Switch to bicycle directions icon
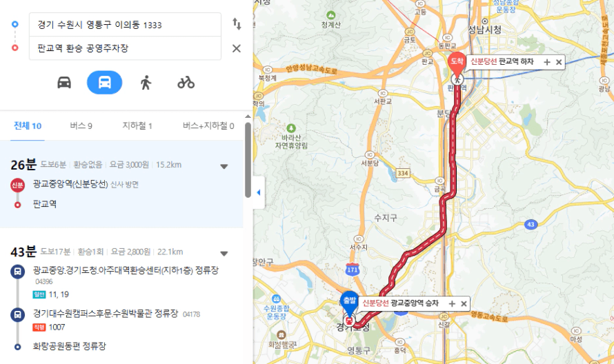This screenshot has width=614, height=364. click(186, 83)
